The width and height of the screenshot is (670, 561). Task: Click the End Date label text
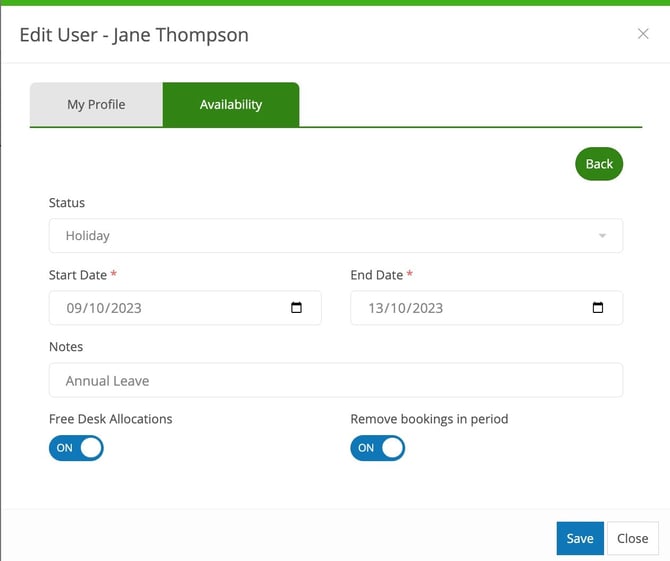374,275
